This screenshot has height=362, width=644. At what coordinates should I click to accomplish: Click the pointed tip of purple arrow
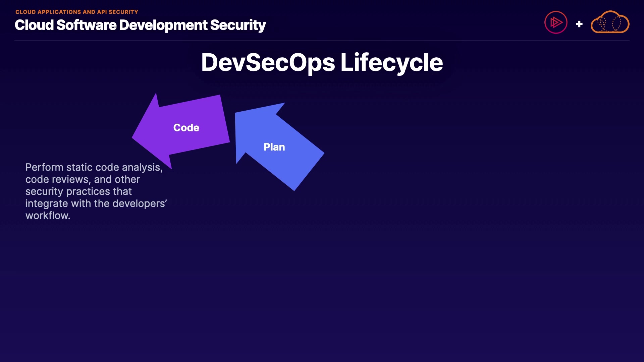coord(133,137)
